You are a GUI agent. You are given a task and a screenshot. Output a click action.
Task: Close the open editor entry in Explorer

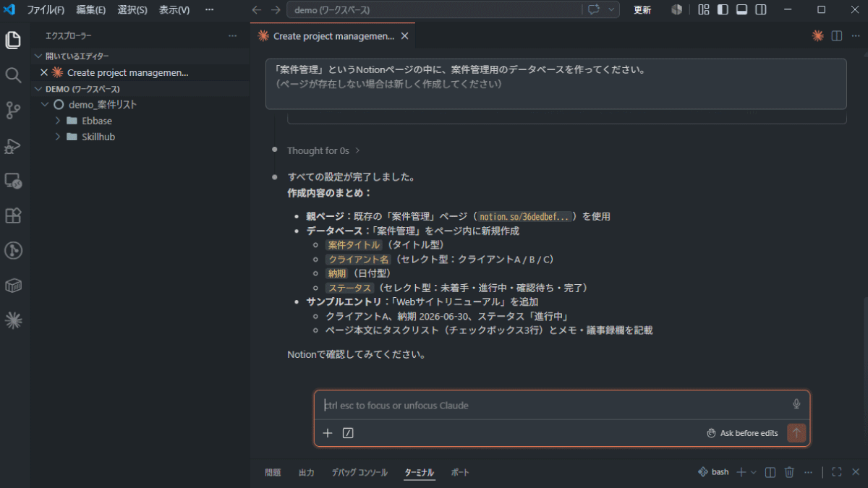(x=43, y=72)
